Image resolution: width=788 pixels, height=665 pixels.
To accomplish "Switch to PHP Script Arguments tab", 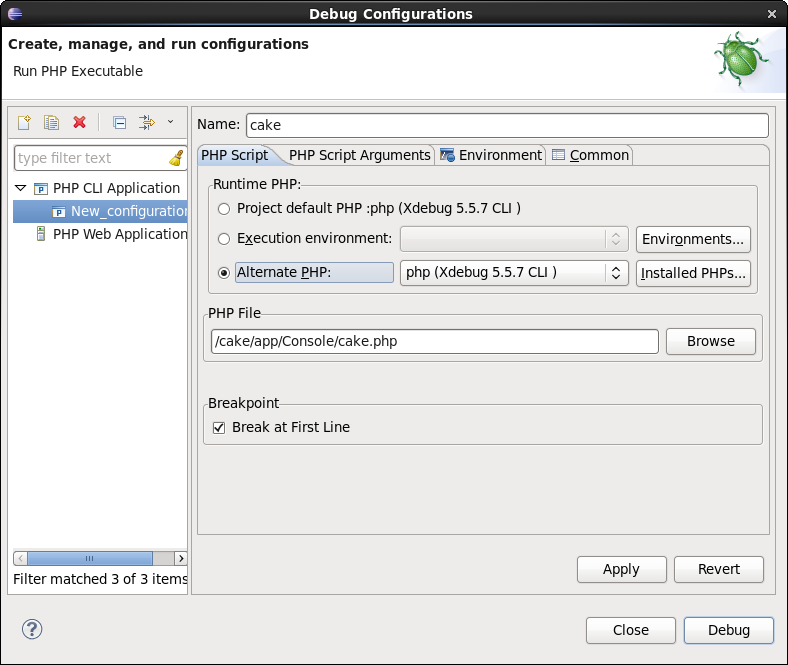I will 359,155.
